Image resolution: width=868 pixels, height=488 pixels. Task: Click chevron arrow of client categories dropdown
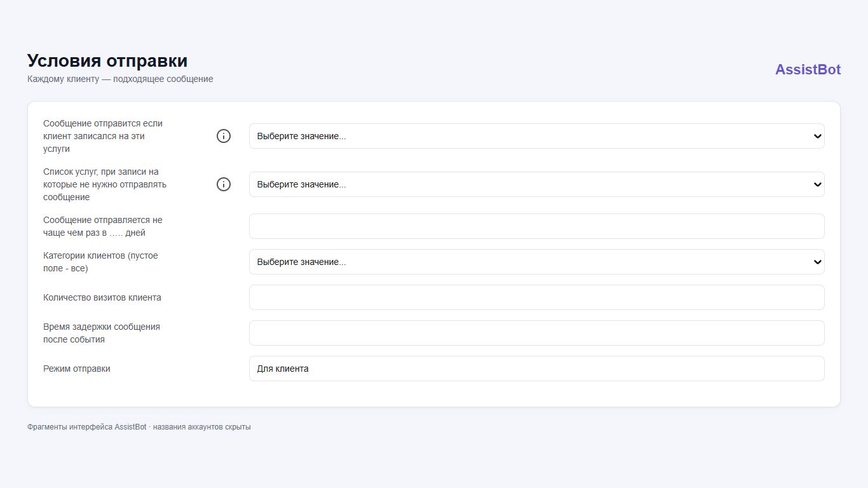pos(817,262)
